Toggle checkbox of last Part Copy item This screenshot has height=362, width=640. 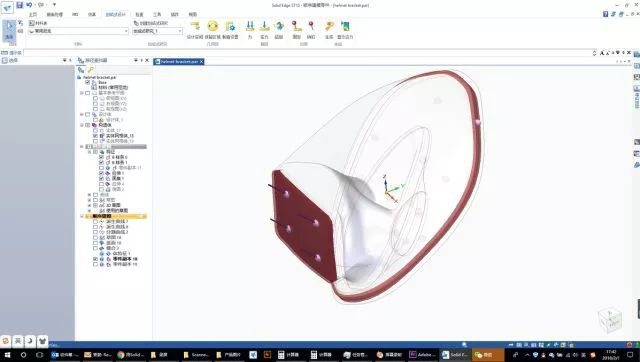tap(96, 264)
